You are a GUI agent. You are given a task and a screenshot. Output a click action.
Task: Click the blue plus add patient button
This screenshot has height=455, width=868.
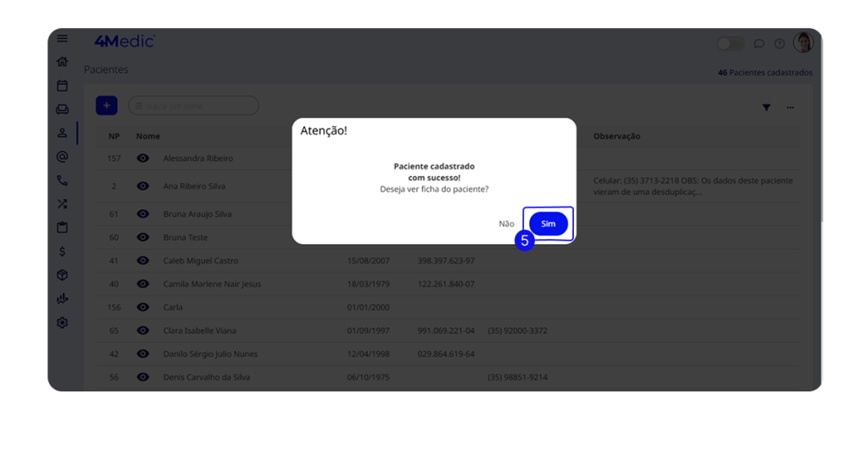point(107,105)
